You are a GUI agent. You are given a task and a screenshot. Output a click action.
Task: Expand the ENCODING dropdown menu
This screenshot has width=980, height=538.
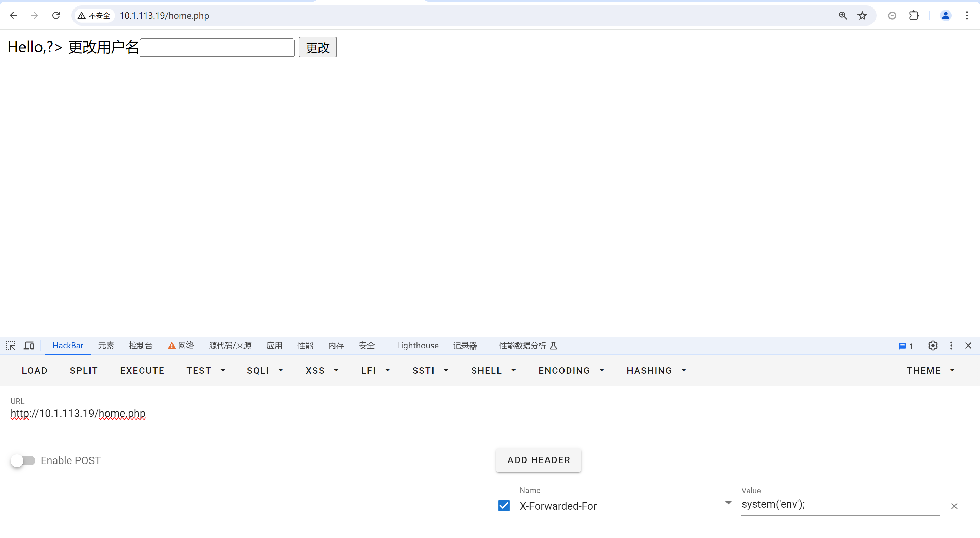[x=571, y=371]
